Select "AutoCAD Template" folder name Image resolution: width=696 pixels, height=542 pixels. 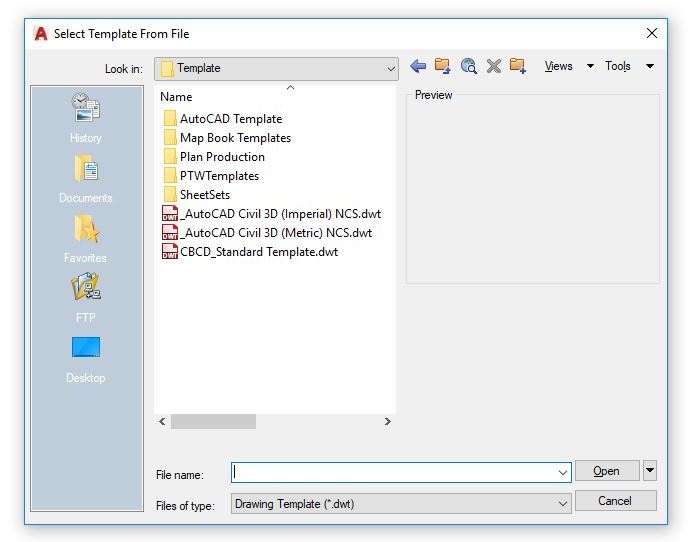point(231,119)
